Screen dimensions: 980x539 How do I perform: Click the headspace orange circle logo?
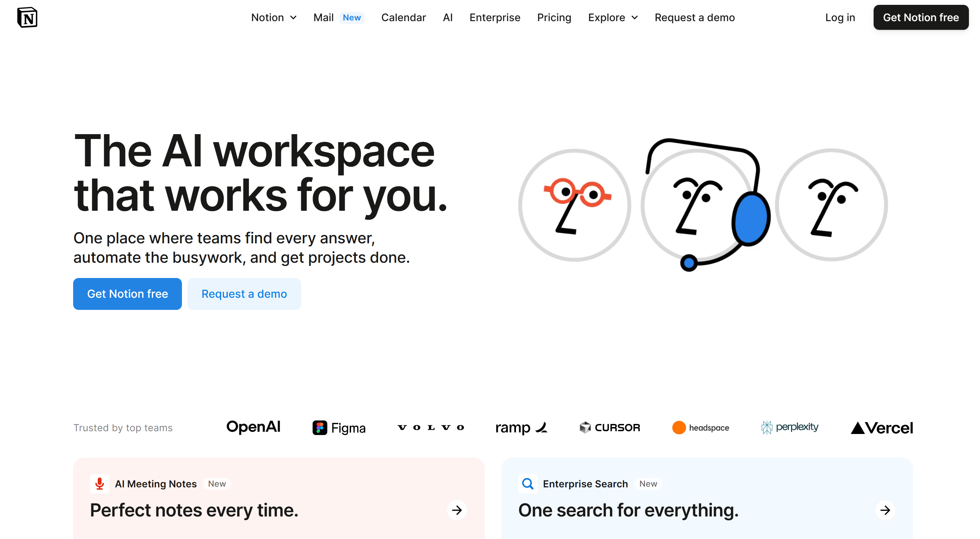(679, 427)
